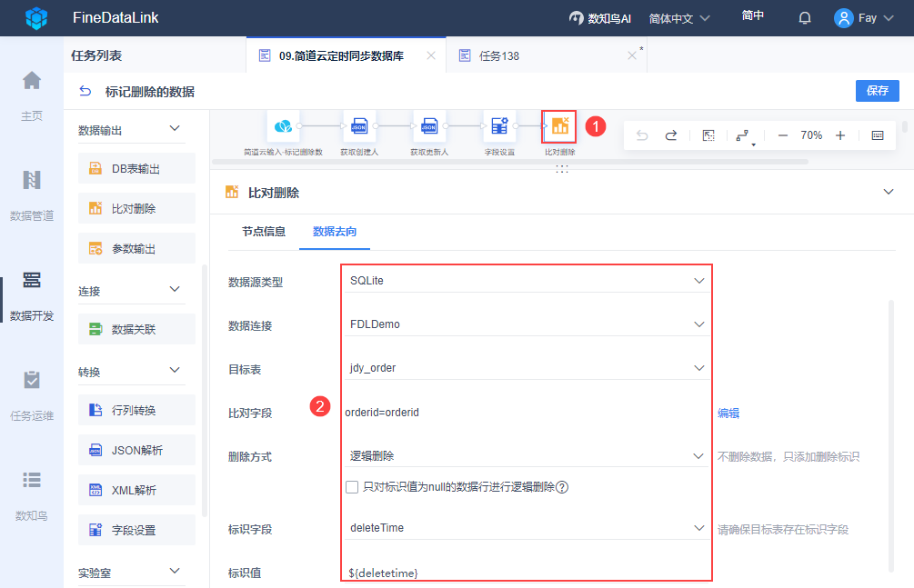This screenshot has height=588, width=914.
Task: Open the 任务列表 tab
Action: [96, 55]
